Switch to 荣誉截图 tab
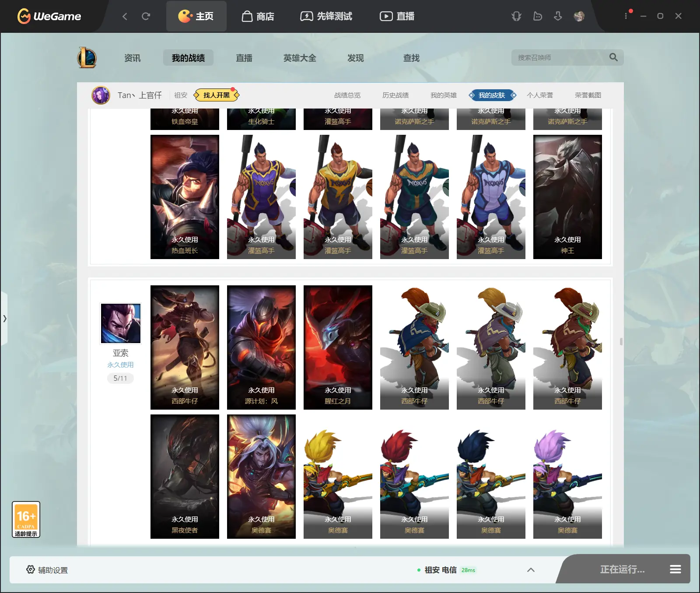 [588, 95]
